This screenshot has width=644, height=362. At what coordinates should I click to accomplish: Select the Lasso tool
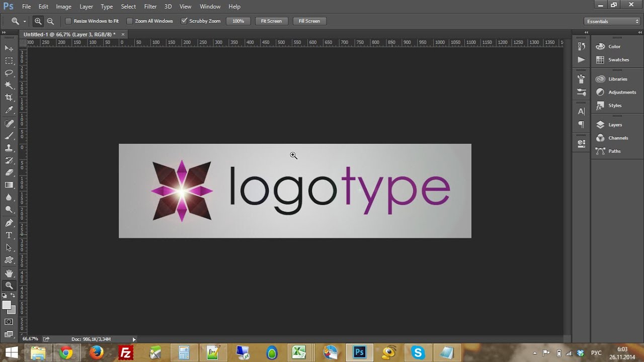coord(9,73)
